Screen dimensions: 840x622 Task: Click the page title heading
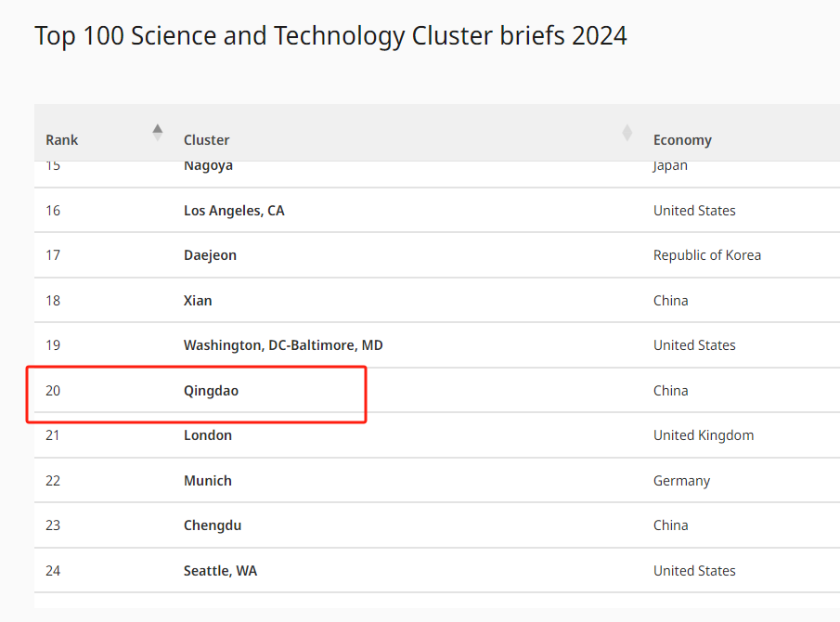(x=330, y=36)
